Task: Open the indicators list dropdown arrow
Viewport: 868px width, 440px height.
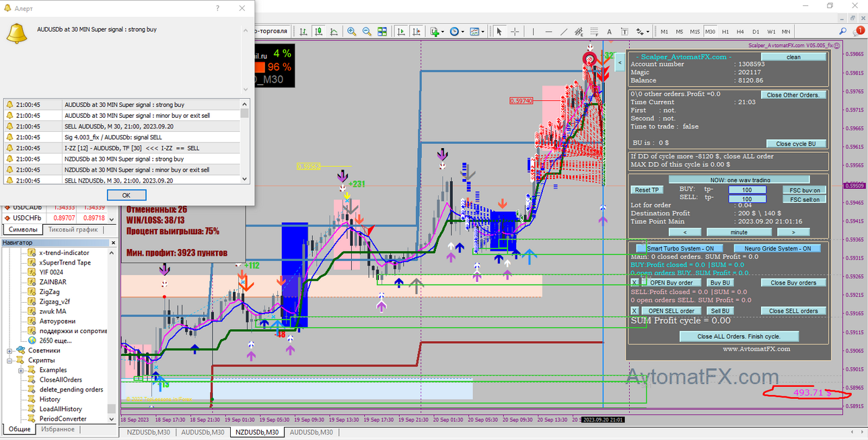Action: (x=443, y=31)
